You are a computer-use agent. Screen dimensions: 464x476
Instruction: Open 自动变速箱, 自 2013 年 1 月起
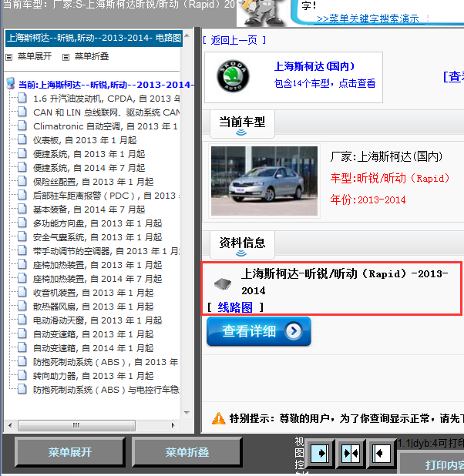93,334
